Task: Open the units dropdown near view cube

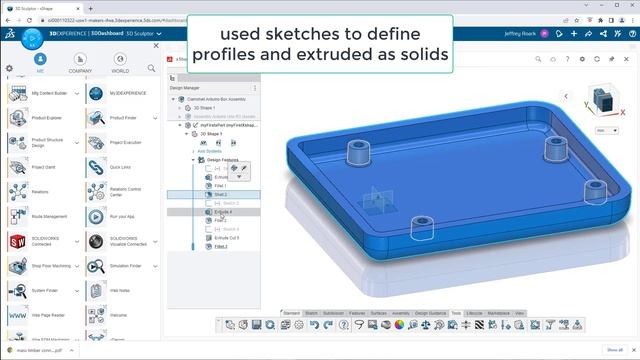Action: tap(607, 131)
